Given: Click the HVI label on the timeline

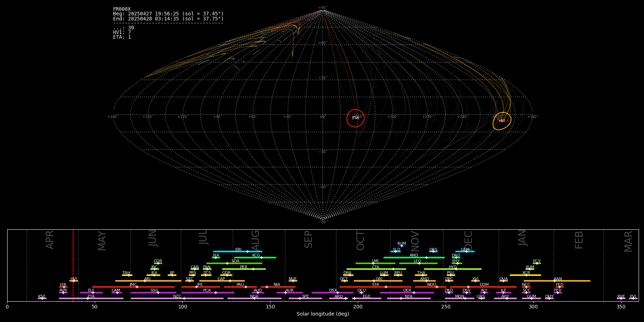Looking at the screenshot, I should [x=74, y=279].
